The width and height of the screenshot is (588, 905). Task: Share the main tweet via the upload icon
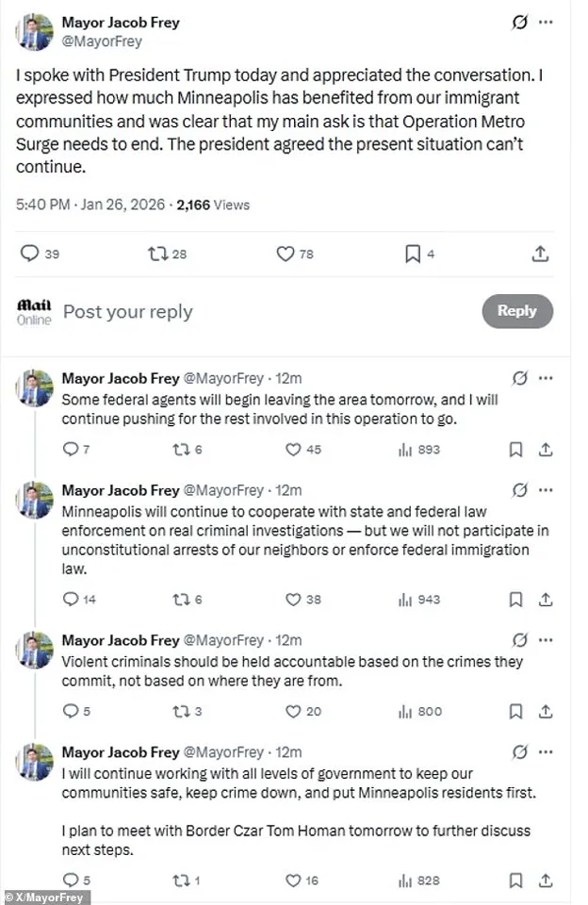(541, 254)
